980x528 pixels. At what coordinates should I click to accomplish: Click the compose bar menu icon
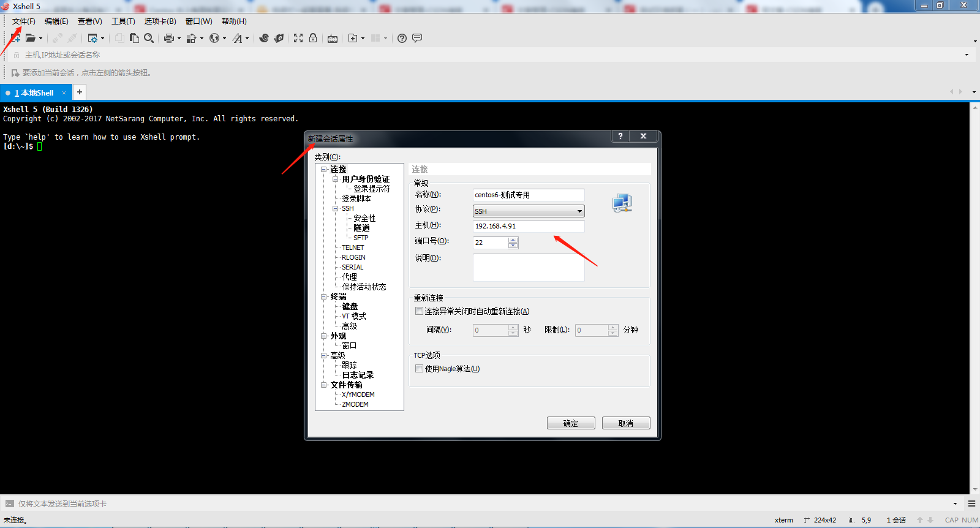(x=971, y=503)
